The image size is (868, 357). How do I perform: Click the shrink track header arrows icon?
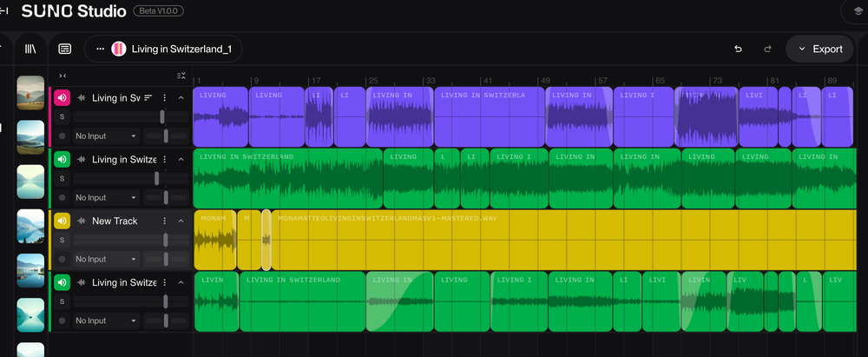[62, 76]
